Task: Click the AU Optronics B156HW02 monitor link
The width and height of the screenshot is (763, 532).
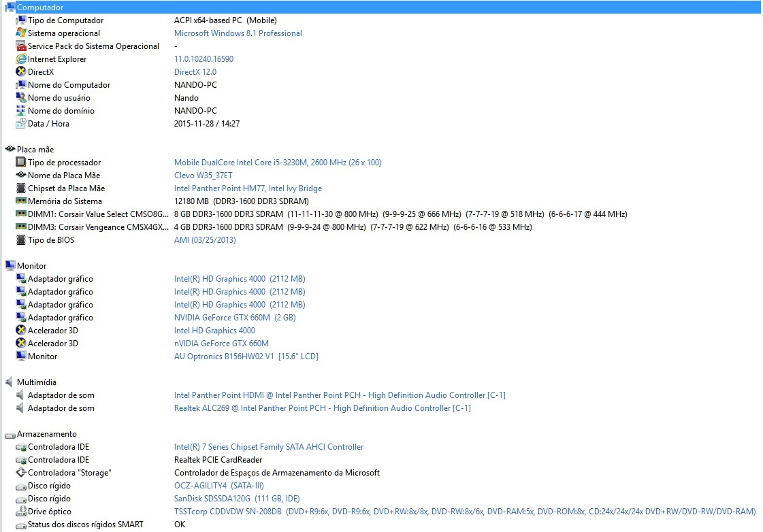Action: [246, 356]
